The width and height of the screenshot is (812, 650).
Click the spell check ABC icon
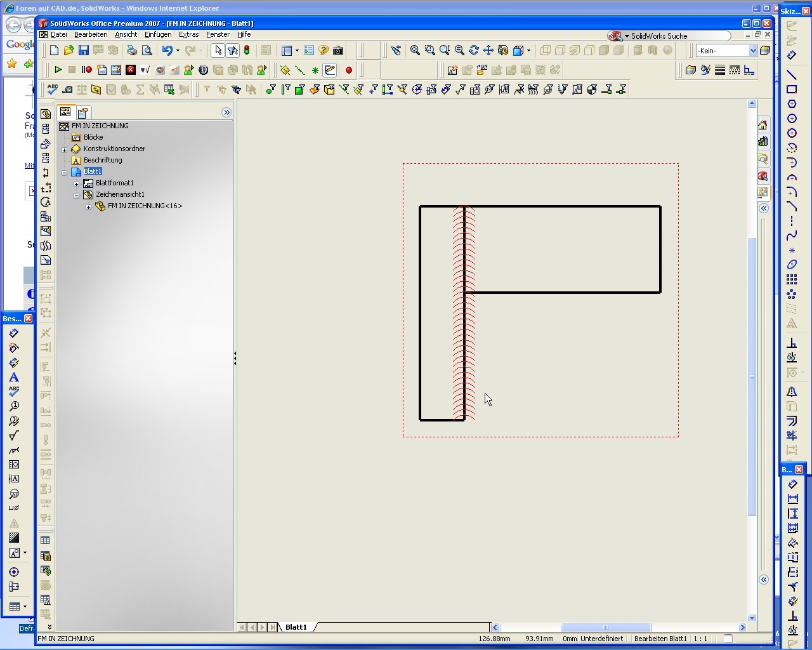[x=52, y=90]
